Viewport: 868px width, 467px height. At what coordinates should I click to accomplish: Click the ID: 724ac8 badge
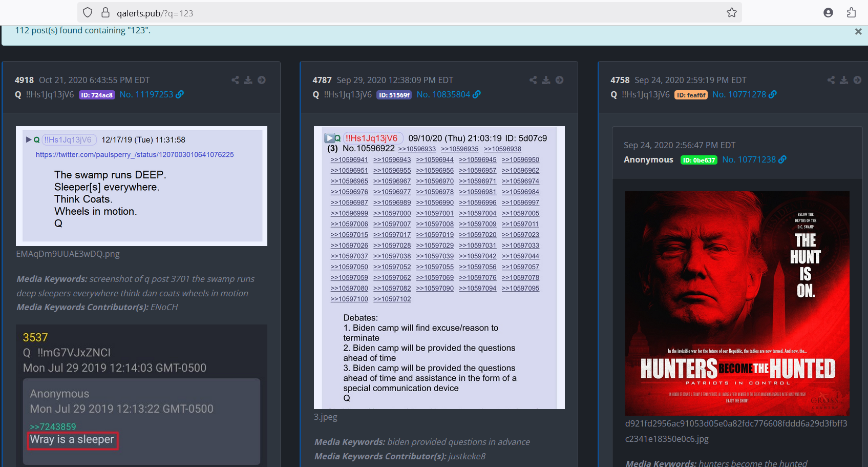coord(97,95)
